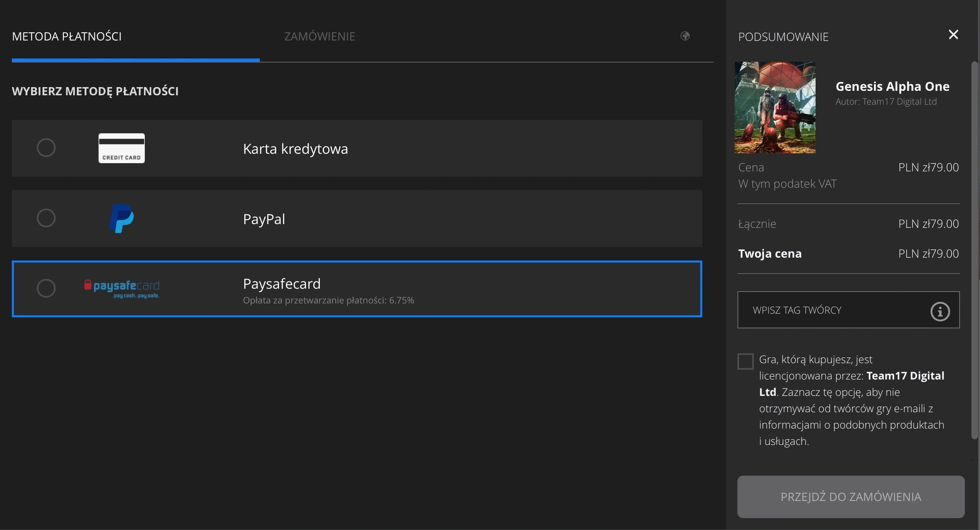980x530 pixels.
Task: Click the PODSUMOWANIE heading
Action: (783, 37)
